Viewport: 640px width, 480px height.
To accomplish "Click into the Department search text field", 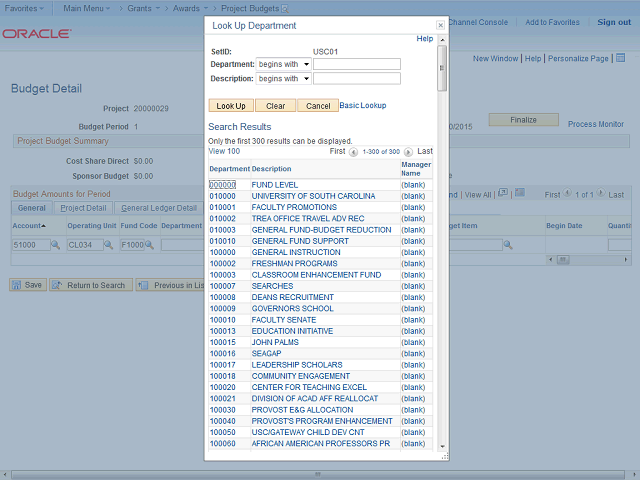I will click(356, 64).
